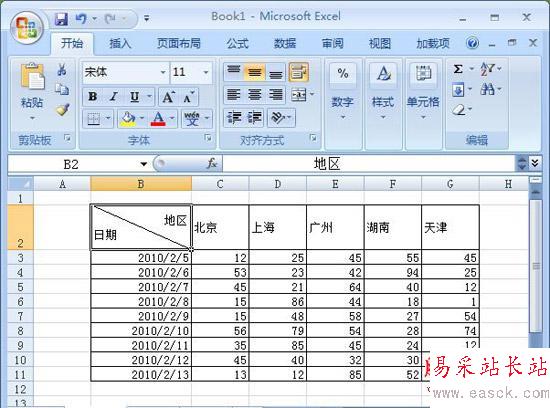The image size is (550, 408).
Task: Open 对齐方式 dialog launcher
Action: (x=314, y=138)
